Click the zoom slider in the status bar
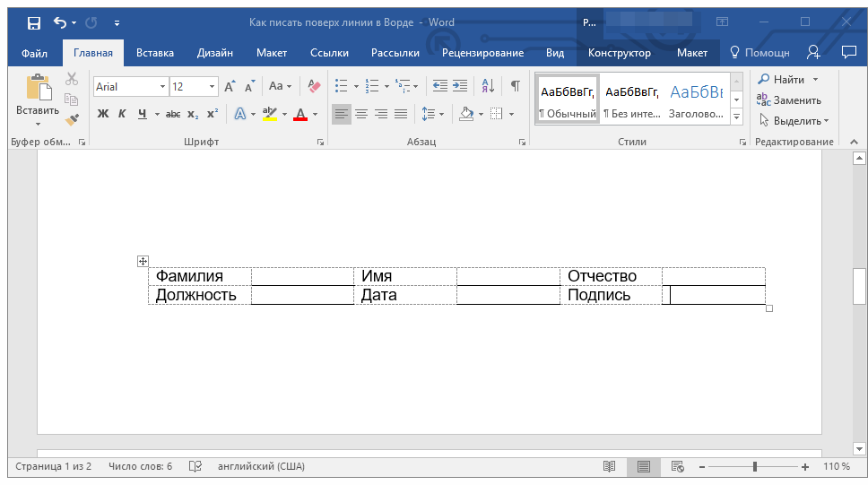Image resolution: width=868 pixels, height=485 pixels. tap(755, 467)
